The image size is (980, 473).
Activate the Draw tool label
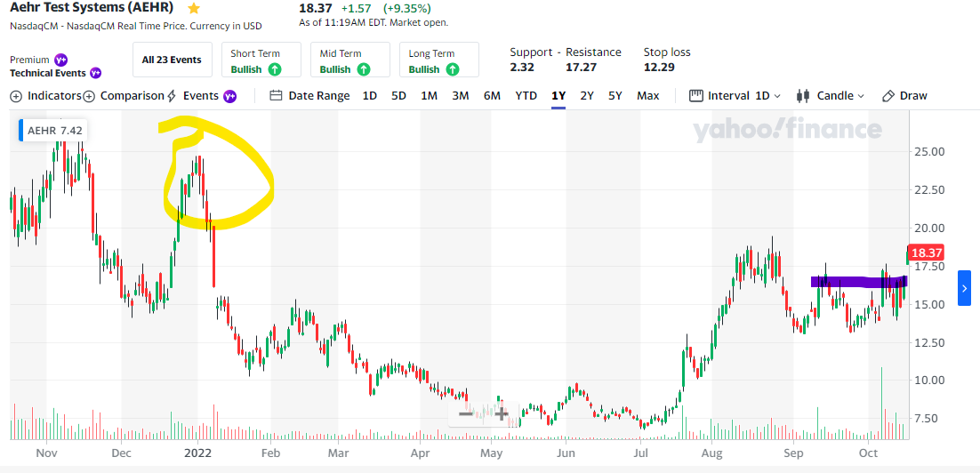pyautogui.click(x=913, y=96)
